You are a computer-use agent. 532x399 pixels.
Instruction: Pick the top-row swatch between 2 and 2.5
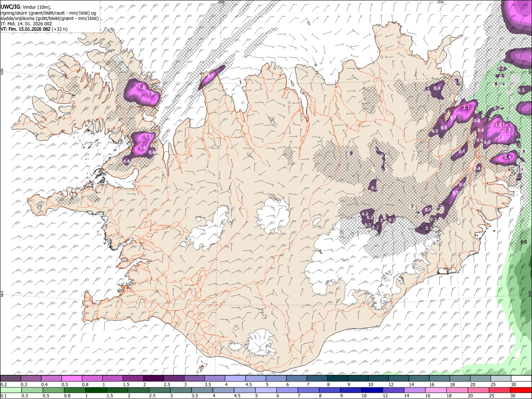click(x=153, y=378)
